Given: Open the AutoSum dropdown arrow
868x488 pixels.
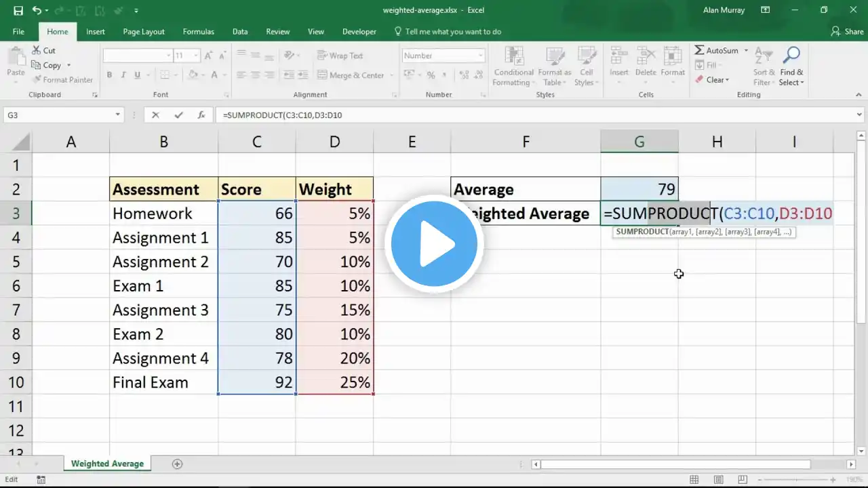Looking at the screenshot, I should pyautogui.click(x=746, y=50).
